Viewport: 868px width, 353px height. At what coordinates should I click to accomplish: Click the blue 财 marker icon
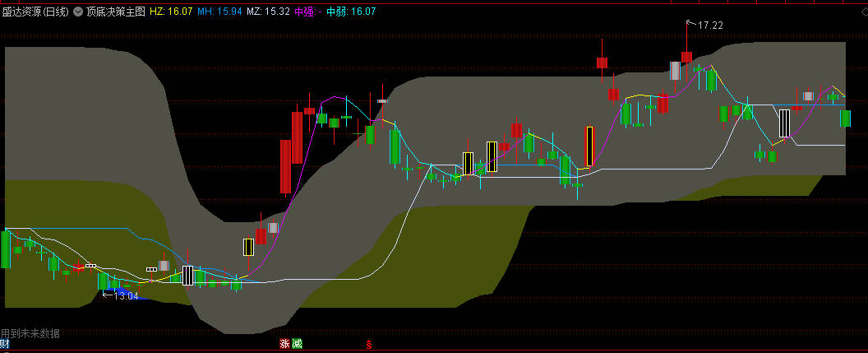(x=5, y=344)
